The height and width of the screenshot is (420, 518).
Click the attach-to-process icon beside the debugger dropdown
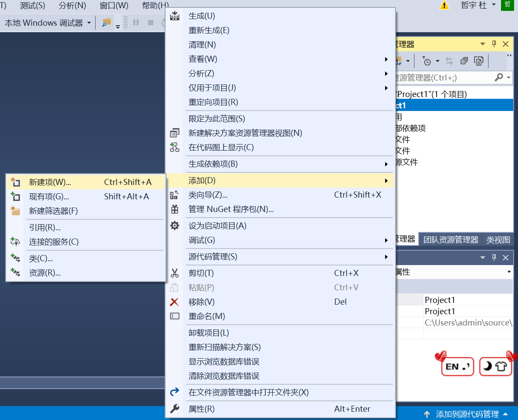click(106, 22)
